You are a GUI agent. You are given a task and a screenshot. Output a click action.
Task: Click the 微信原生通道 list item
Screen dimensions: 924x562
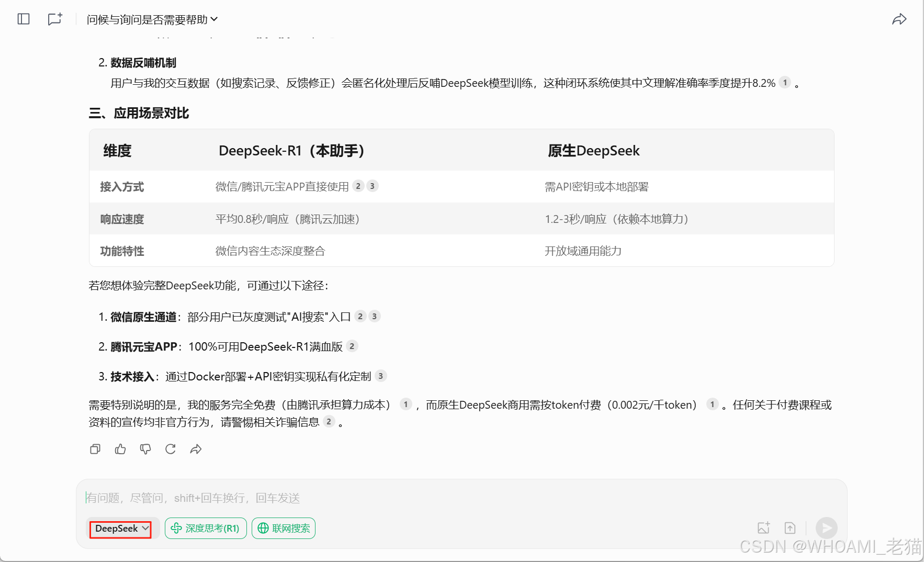coord(143,317)
